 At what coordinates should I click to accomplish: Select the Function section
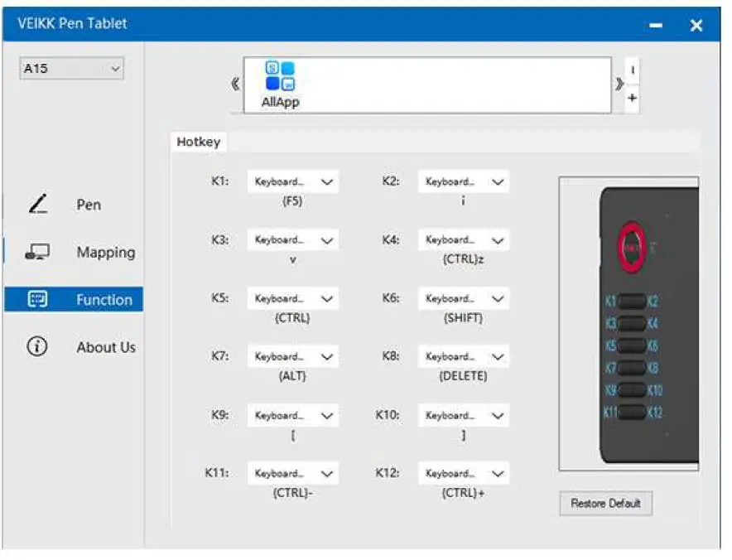[x=74, y=299]
